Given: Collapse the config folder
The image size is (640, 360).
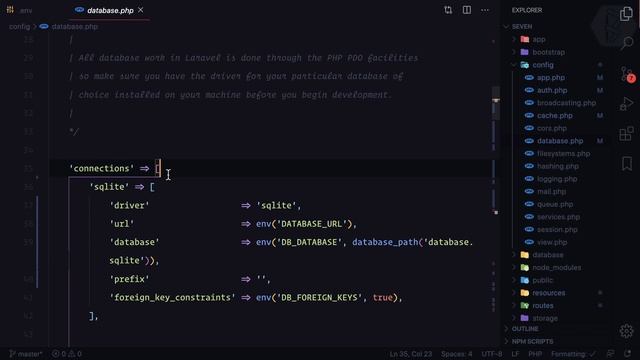Looking at the screenshot, I should tap(543, 65).
